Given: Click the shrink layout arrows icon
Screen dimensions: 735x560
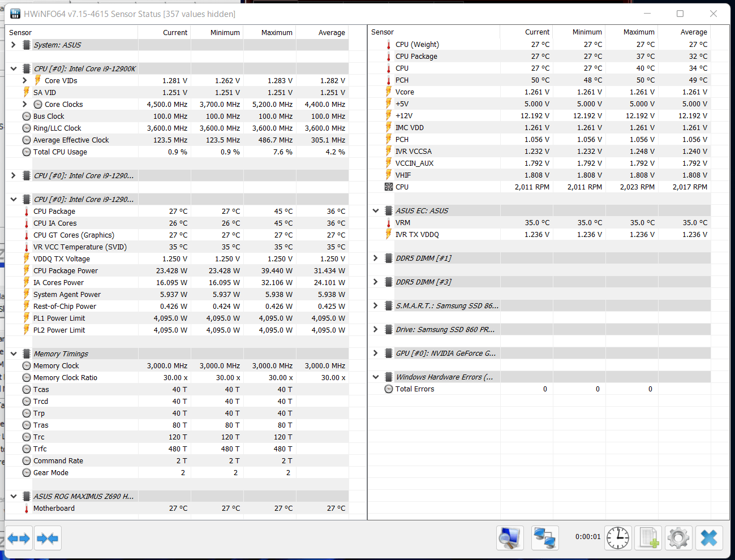Looking at the screenshot, I should point(48,539).
